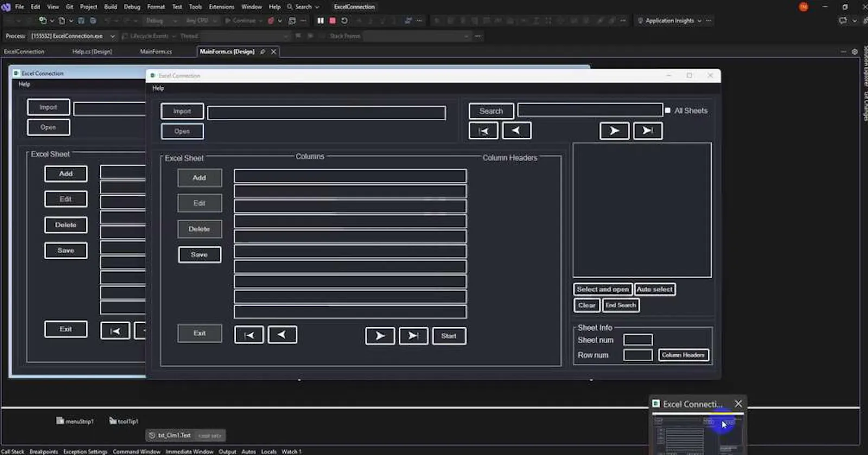Click the Select and open button
Image resolution: width=868 pixels, height=455 pixels.
pyautogui.click(x=603, y=290)
